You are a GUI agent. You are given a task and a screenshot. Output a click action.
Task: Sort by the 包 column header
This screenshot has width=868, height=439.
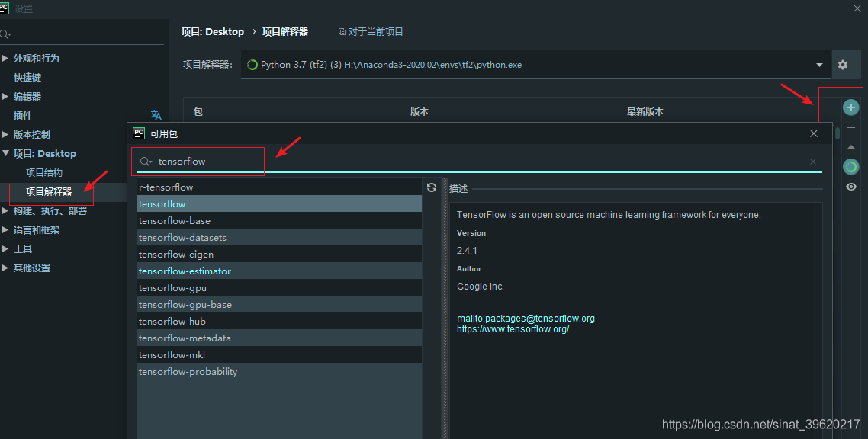point(198,112)
